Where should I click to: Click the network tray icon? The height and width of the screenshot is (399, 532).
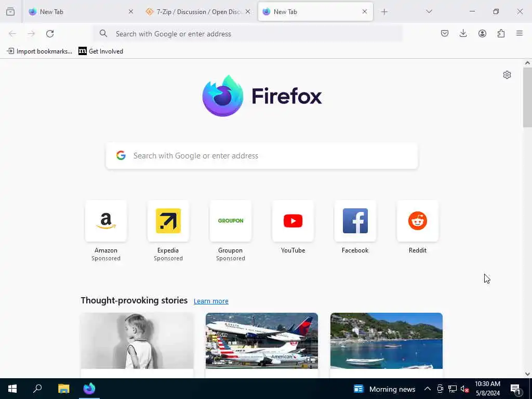click(453, 389)
